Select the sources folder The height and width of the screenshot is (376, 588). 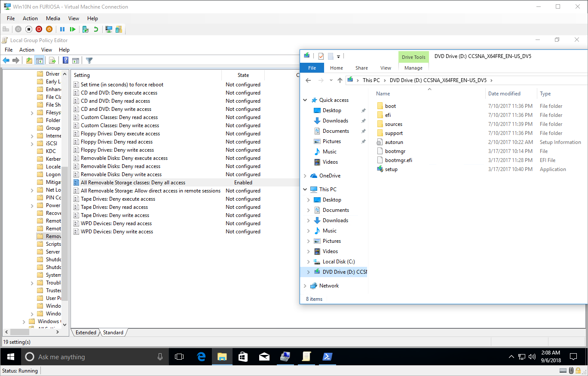pyautogui.click(x=393, y=124)
